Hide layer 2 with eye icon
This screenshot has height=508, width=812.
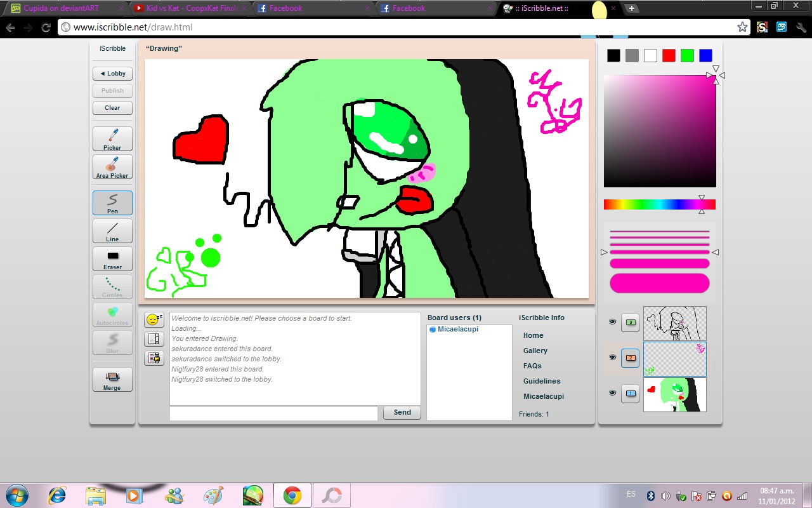pyautogui.click(x=612, y=358)
